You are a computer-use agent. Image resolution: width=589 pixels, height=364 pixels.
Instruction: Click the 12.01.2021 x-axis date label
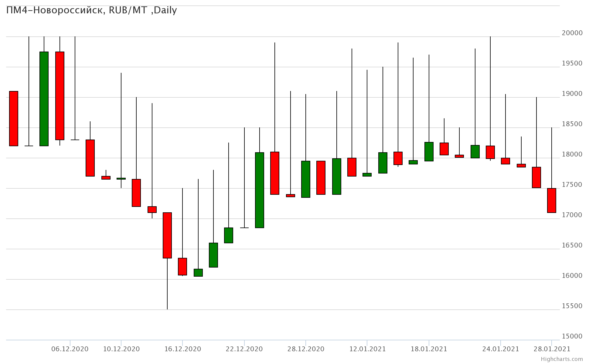coord(367,349)
